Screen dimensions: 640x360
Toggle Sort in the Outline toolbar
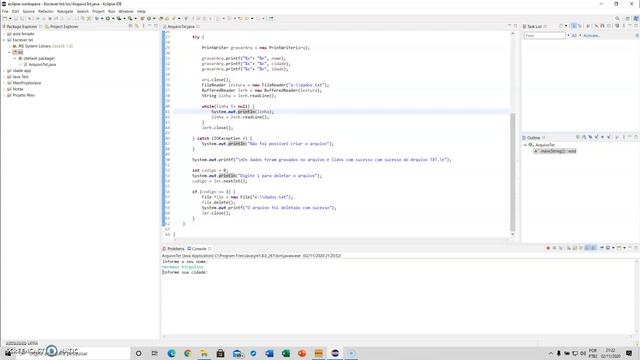(584, 137)
